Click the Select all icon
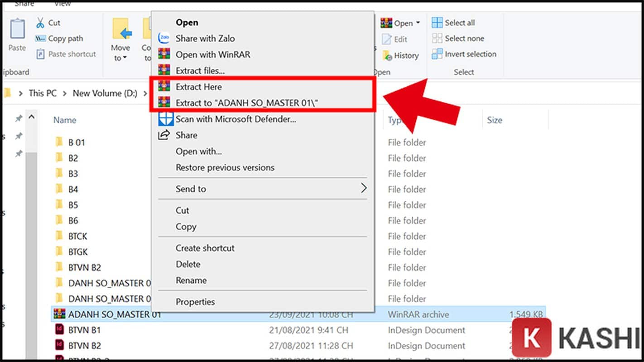 (437, 23)
